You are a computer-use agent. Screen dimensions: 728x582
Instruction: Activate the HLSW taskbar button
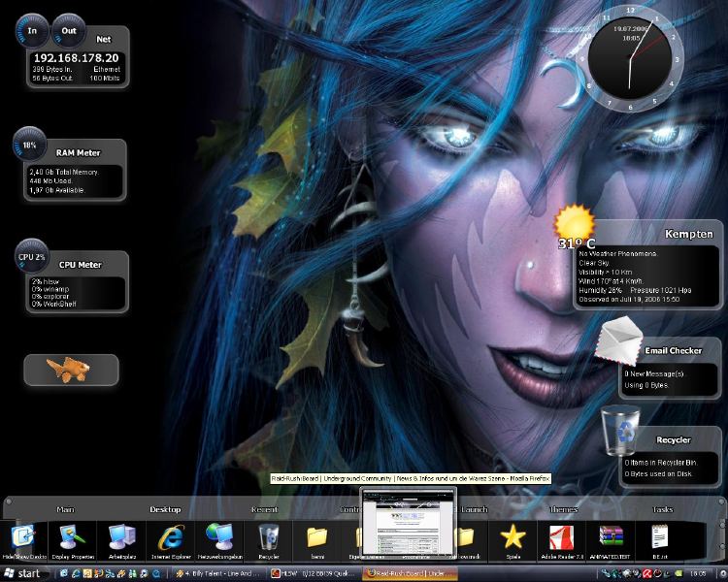point(314,573)
